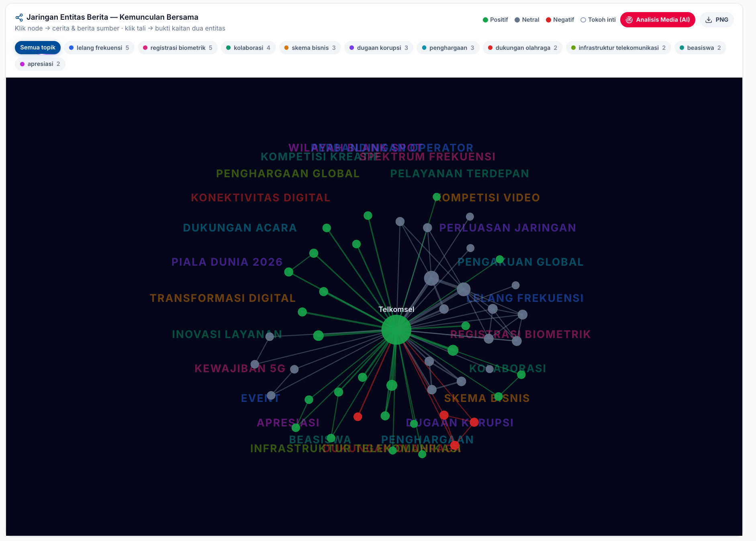The image size is (756, 541).
Task: Click the PELAYANAN TERDEPAN cluster label
Action: coord(460,174)
